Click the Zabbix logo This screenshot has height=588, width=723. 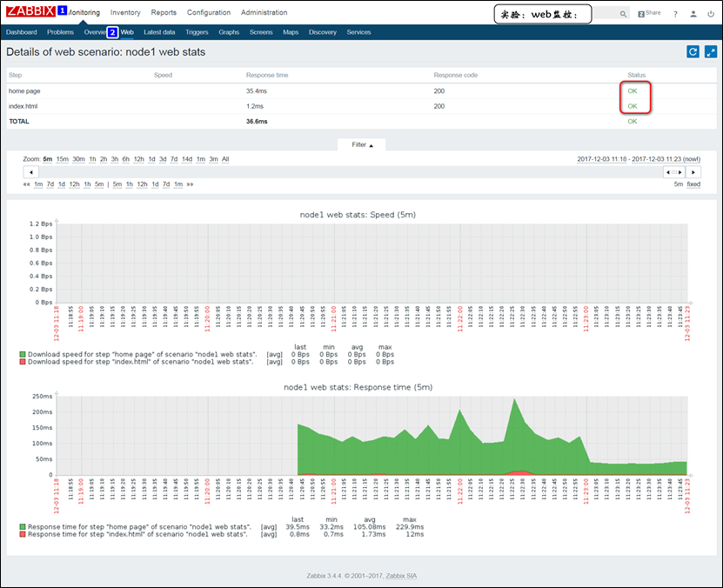tap(31, 11)
